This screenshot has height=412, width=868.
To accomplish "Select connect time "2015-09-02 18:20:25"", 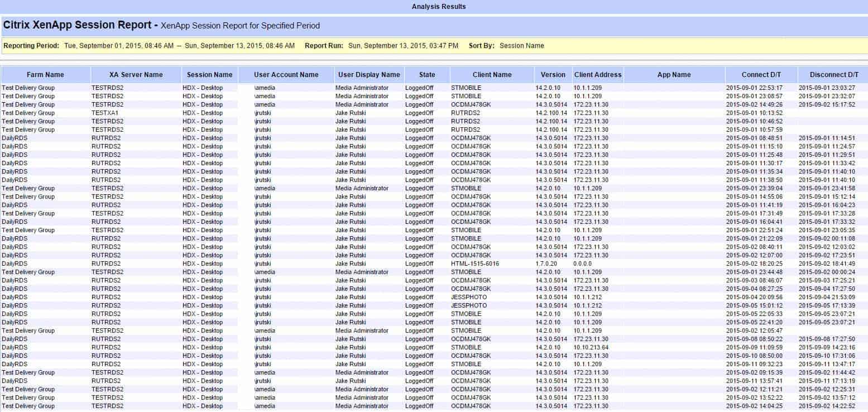I will pos(754,264).
